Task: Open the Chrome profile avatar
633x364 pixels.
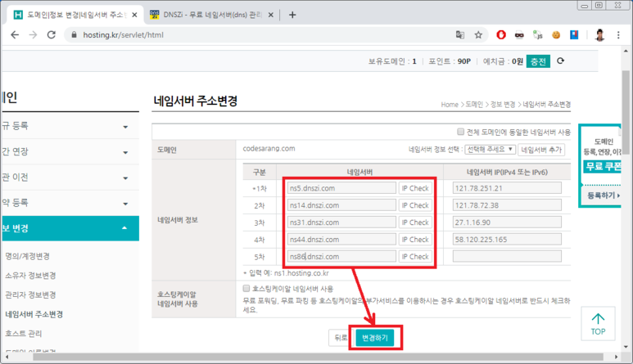Action: (x=599, y=35)
